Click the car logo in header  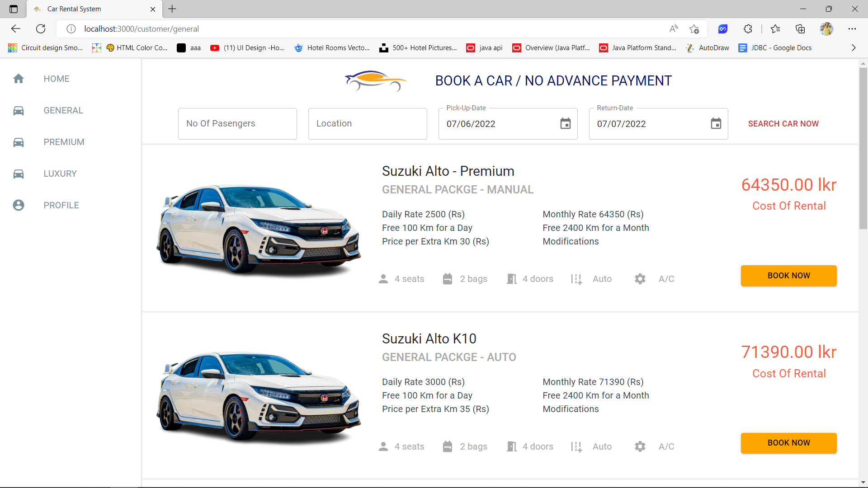coord(375,81)
